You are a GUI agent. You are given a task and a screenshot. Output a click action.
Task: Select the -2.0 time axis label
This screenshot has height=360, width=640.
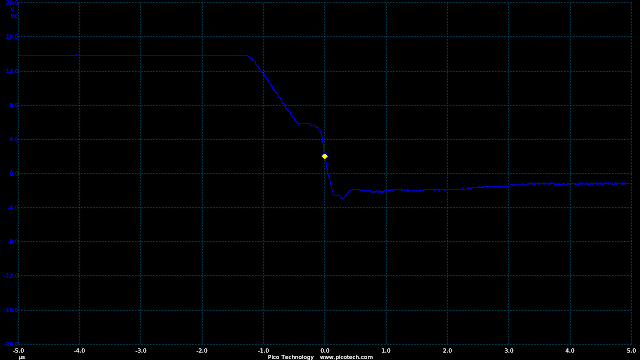coord(202,351)
